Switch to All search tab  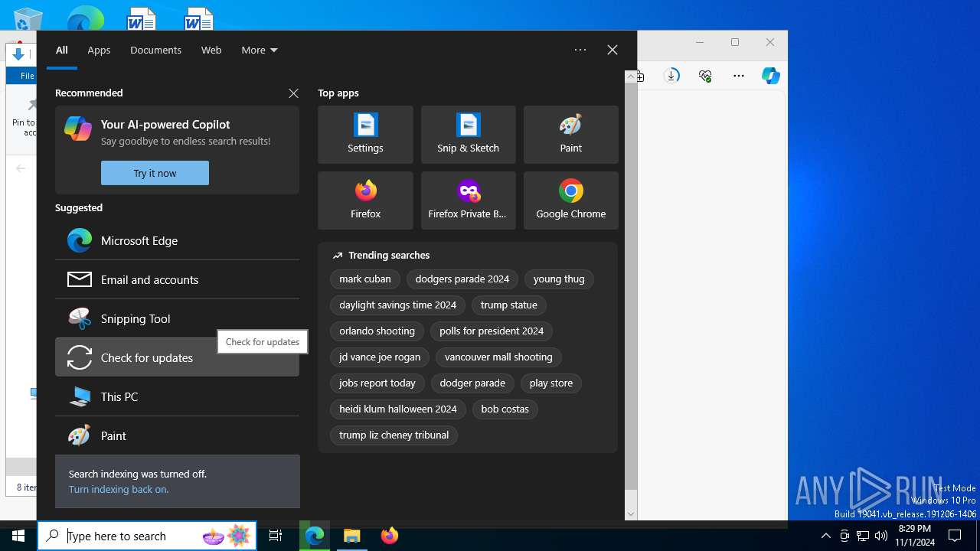(62, 50)
